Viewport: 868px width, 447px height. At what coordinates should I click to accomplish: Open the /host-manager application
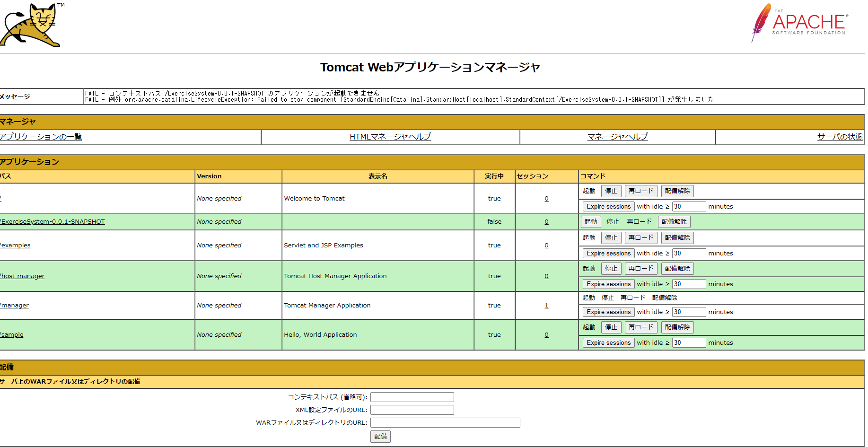tap(22, 276)
